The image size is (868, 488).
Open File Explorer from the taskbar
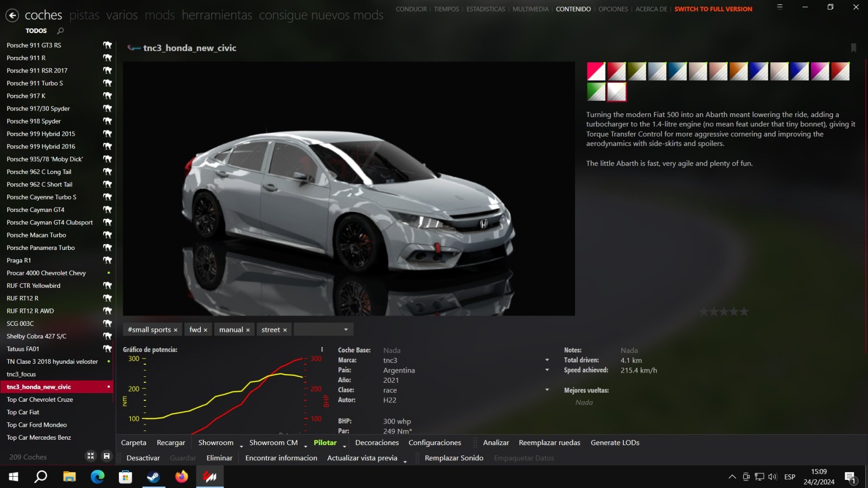coord(69,477)
